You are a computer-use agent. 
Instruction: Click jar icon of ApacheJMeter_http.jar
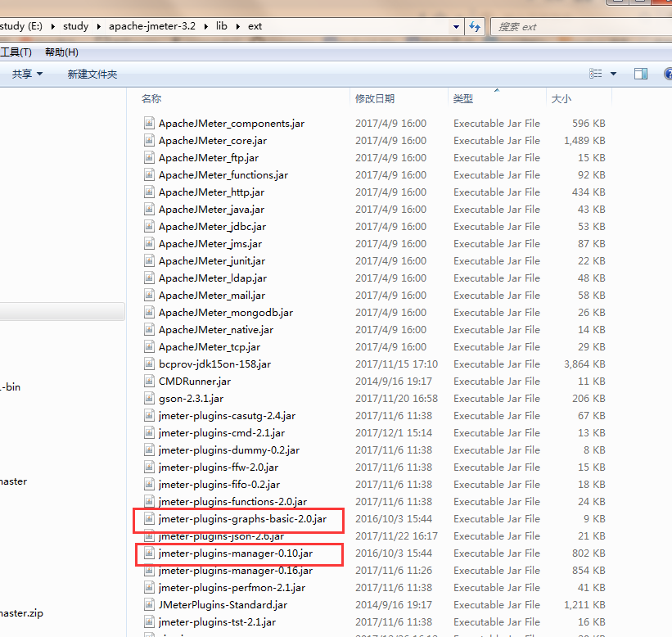click(149, 192)
